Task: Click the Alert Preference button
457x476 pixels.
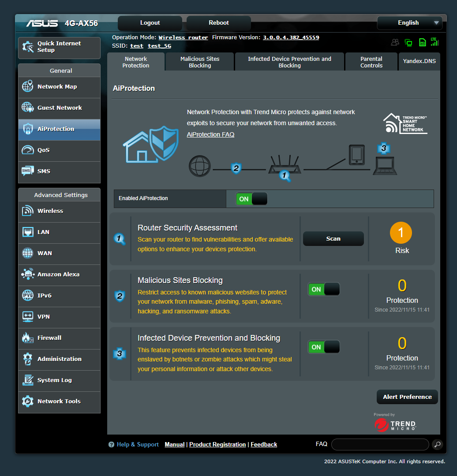Action: click(x=407, y=397)
